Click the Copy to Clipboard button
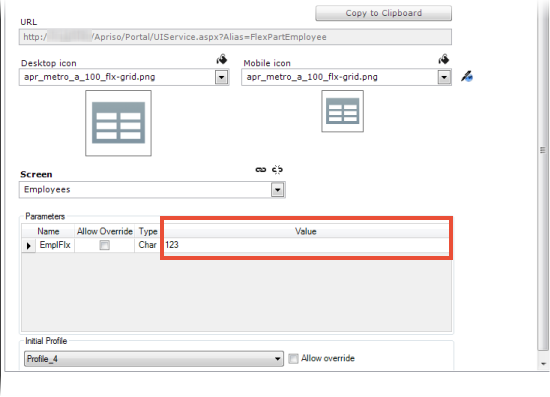Screen dimensions: 550x397 pos(383,13)
